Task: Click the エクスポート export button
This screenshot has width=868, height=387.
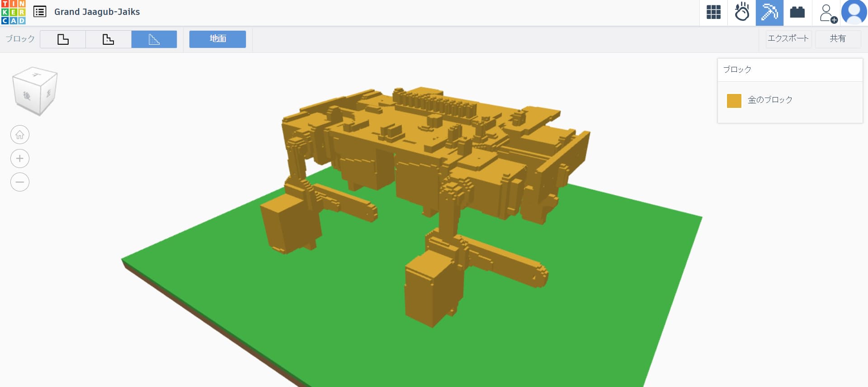Action: pyautogui.click(x=788, y=39)
